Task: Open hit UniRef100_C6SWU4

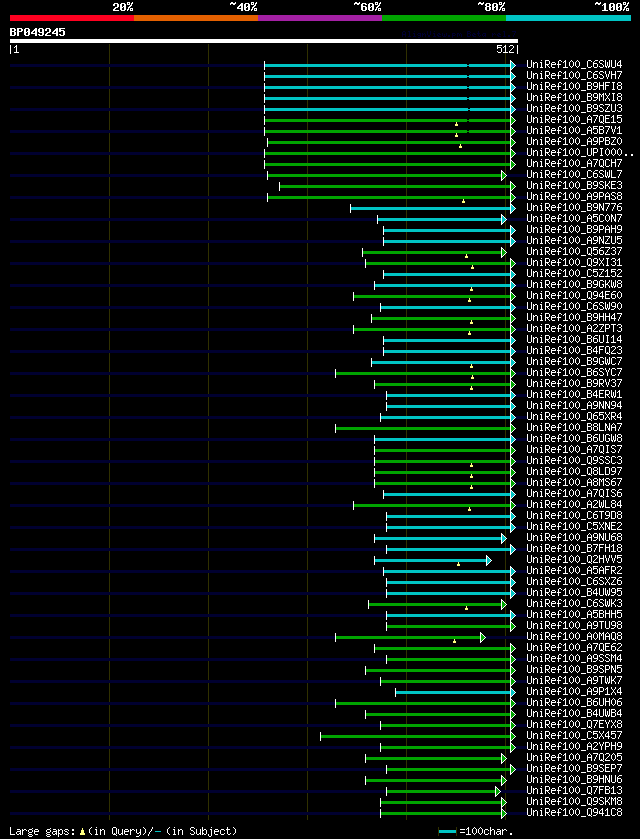Action: pyautogui.click(x=574, y=65)
